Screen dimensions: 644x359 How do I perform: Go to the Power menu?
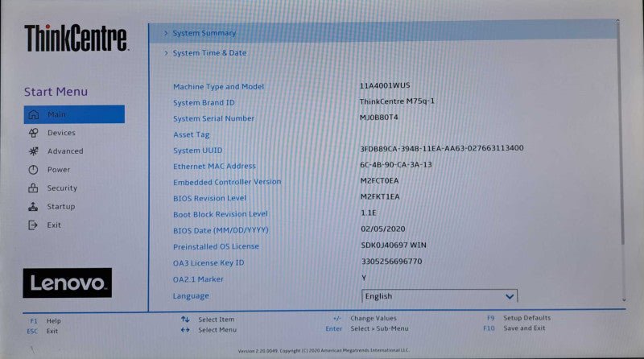[x=58, y=170]
